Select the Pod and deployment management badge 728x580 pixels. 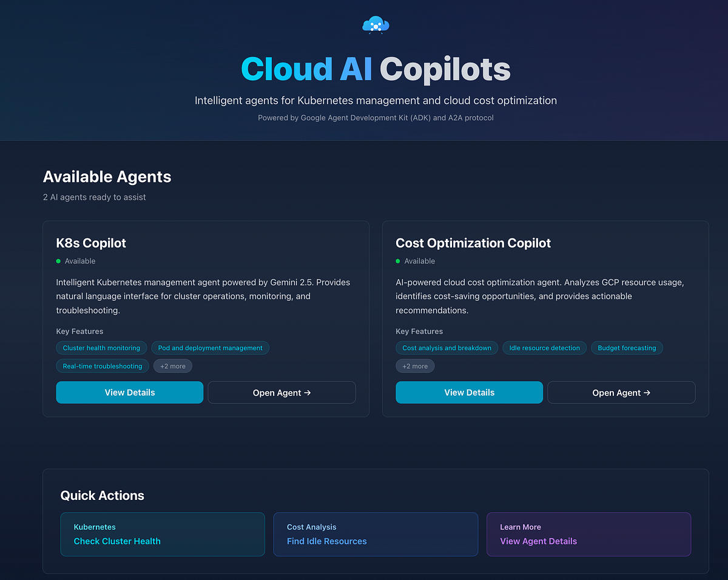[x=210, y=348]
